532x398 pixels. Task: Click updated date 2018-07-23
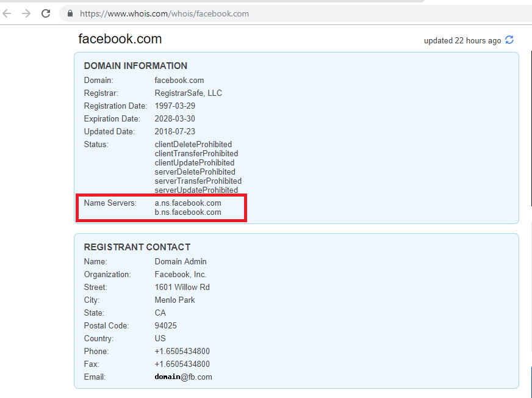175,131
